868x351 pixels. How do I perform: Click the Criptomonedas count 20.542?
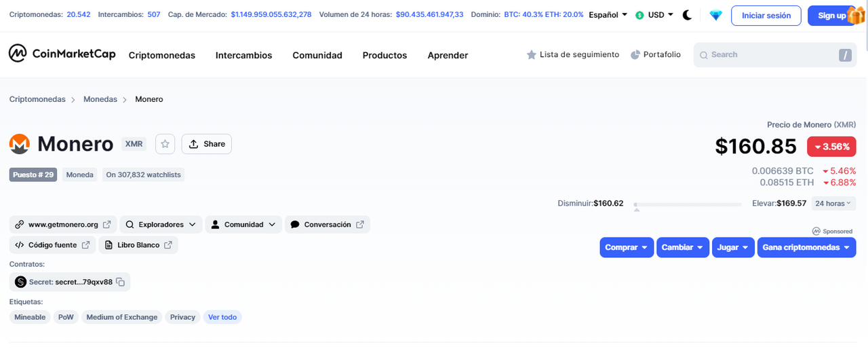78,14
